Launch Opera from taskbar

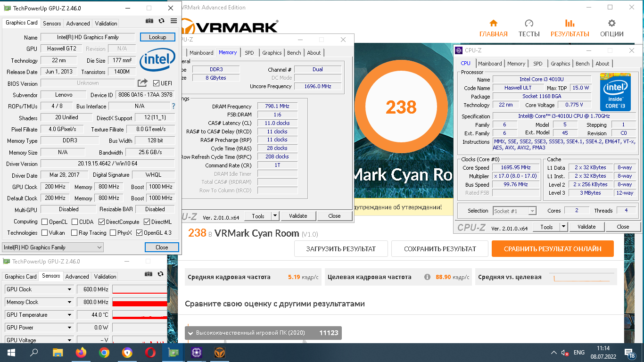pyautogui.click(x=150, y=352)
